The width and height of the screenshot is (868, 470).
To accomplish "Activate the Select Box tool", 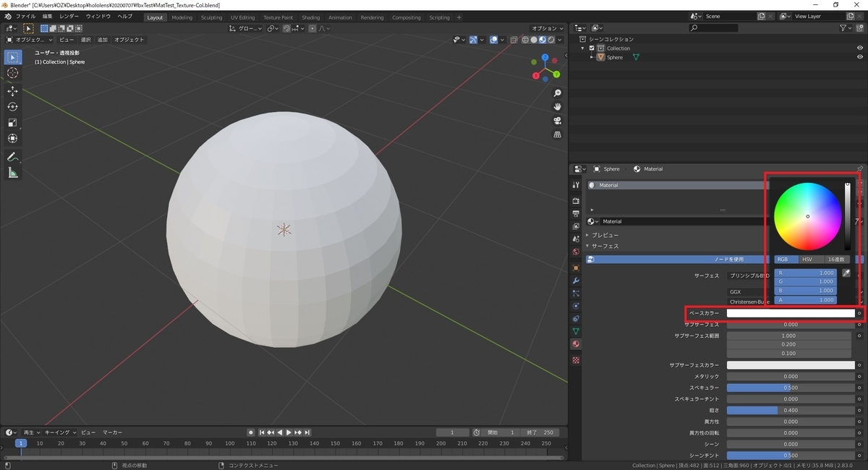I will tap(12, 57).
